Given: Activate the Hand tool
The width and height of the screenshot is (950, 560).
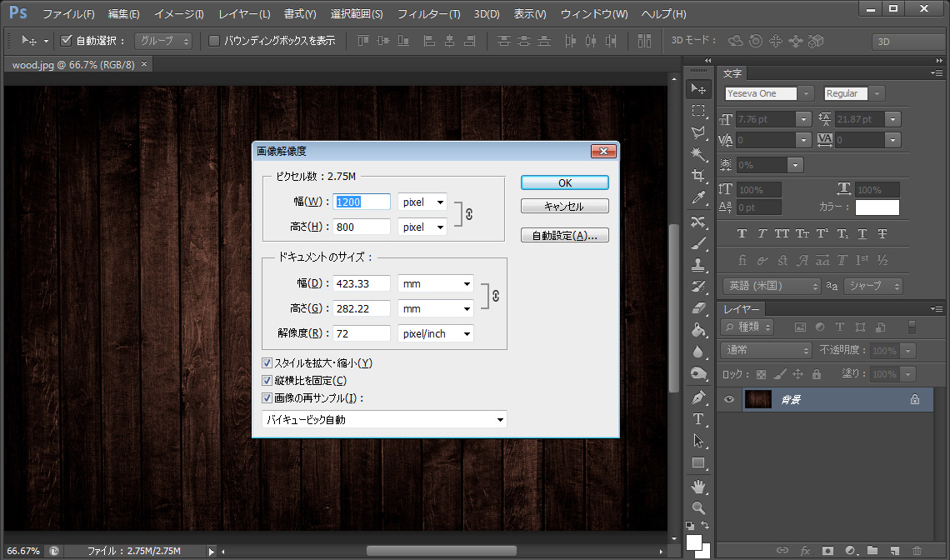Looking at the screenshot, I should (698, 485).
